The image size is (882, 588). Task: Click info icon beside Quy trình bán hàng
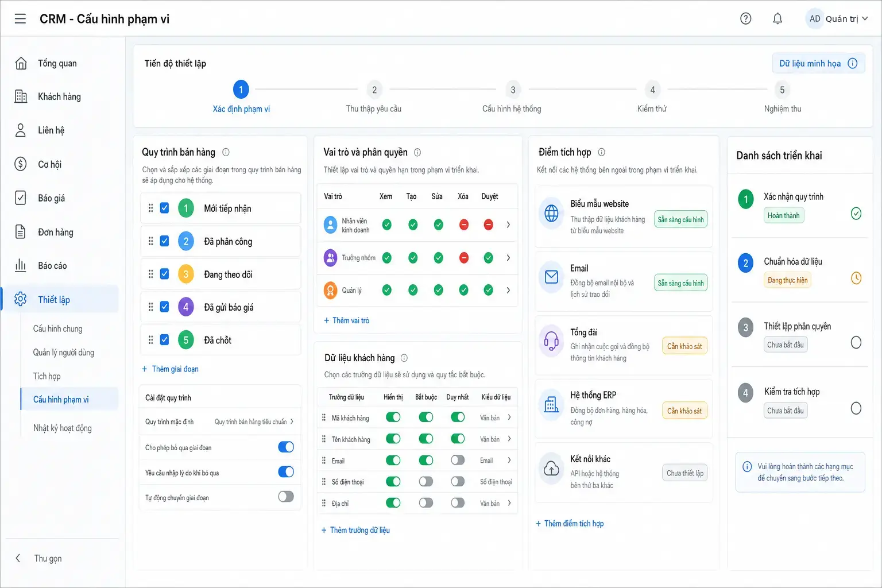tap(226, 152)
